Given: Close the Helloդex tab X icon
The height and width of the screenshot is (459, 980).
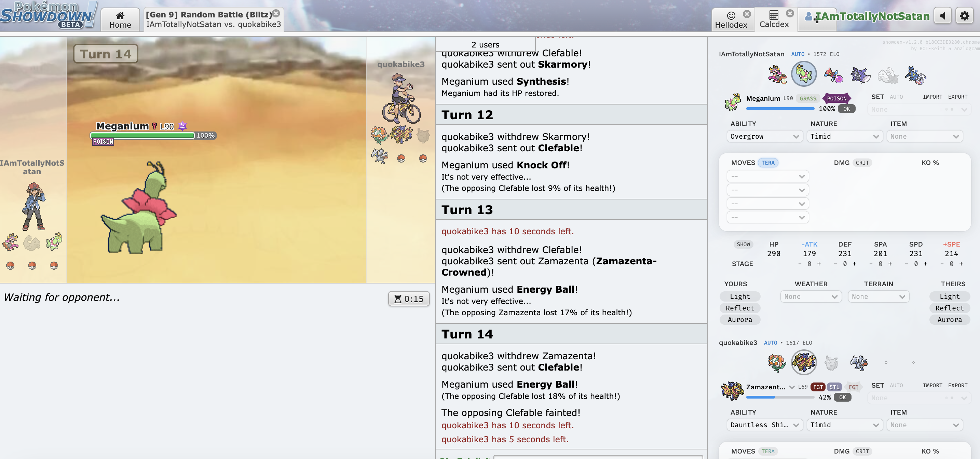Looking at the screenshot, I should (x=747, y=14).
